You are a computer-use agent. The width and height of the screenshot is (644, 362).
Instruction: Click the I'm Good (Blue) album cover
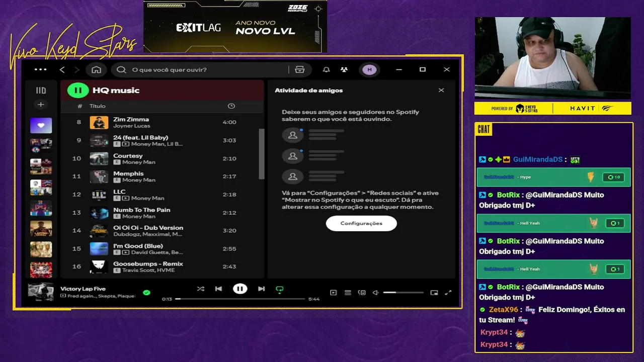click(x=99, y=249)
